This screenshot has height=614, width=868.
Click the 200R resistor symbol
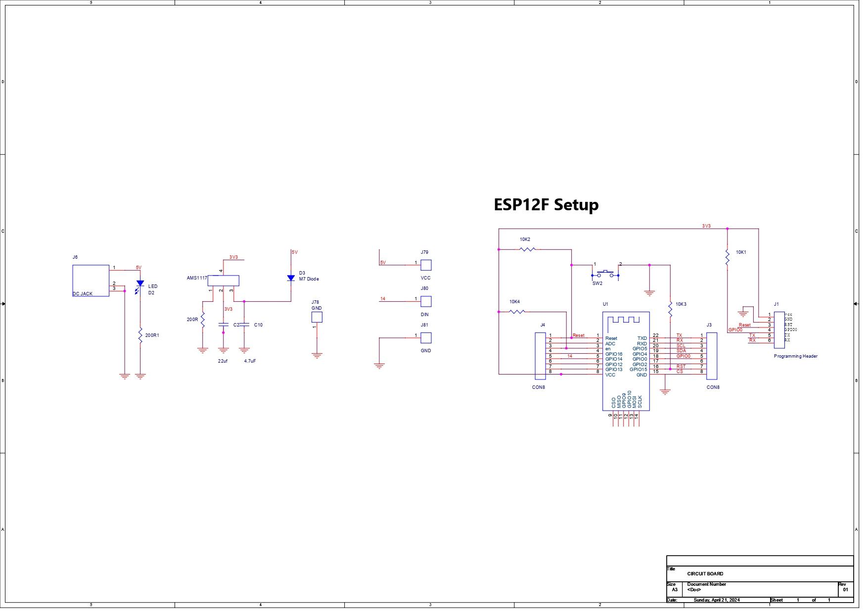(203, 319)
